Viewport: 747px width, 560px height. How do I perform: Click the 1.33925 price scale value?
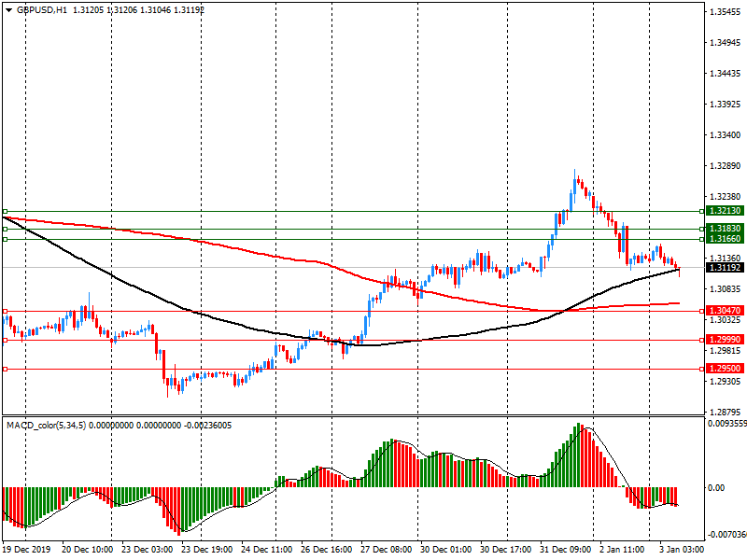coord(726,105)
